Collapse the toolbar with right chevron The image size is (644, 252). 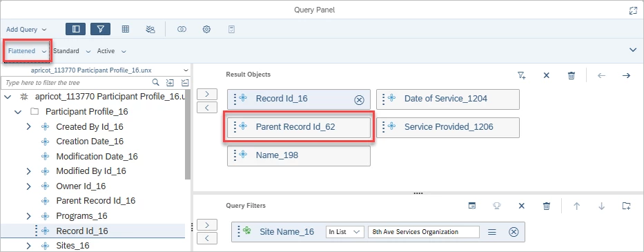pos(633,50)
